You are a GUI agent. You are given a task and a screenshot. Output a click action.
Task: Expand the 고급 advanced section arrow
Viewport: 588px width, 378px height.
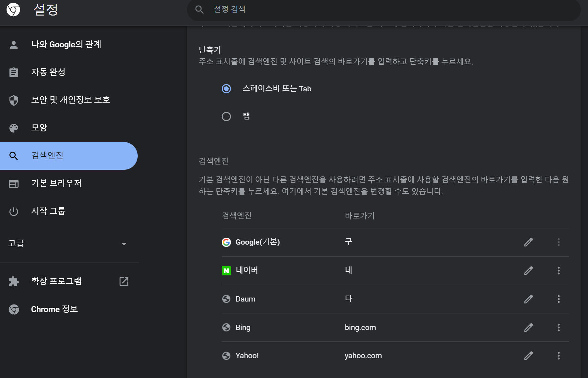tap(124, 244)
